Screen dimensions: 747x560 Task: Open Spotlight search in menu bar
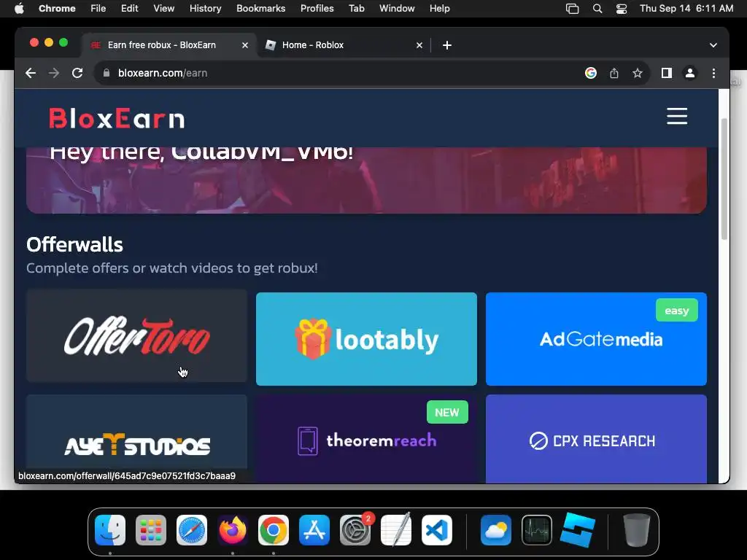tap(597, 8)
